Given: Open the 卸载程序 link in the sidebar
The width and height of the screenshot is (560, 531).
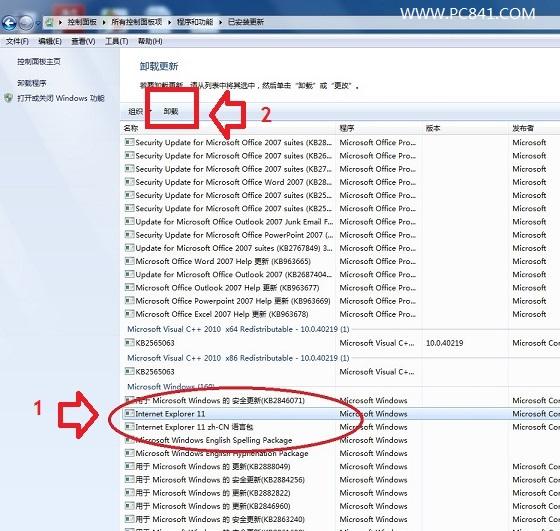Looking at the screenshot, I should click(31, 83).
